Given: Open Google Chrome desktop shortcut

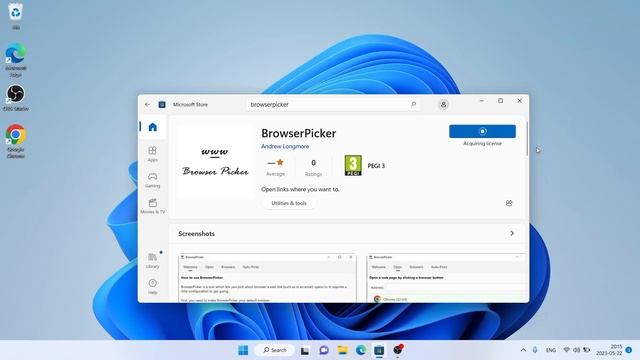Looking at the screenshot, I should pyautogui.click(x=16, y=141).
